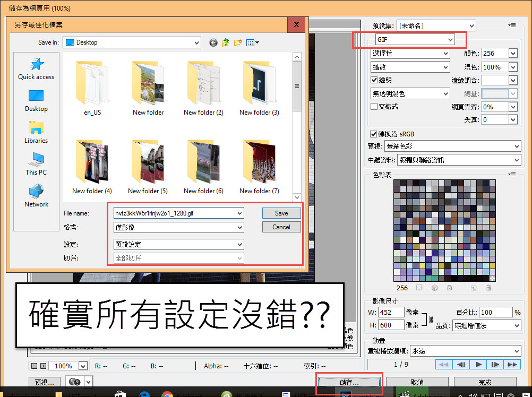This screenshot has width=532, height=397.
Task: Delete selected colors trash icon
Action: coord(488,288)
